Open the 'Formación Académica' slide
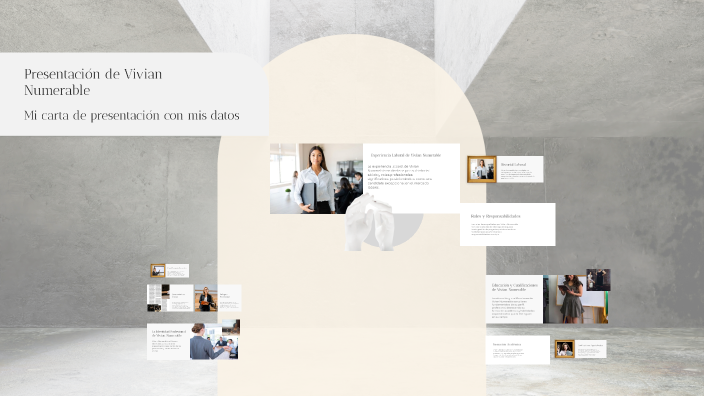 point(518,350)
